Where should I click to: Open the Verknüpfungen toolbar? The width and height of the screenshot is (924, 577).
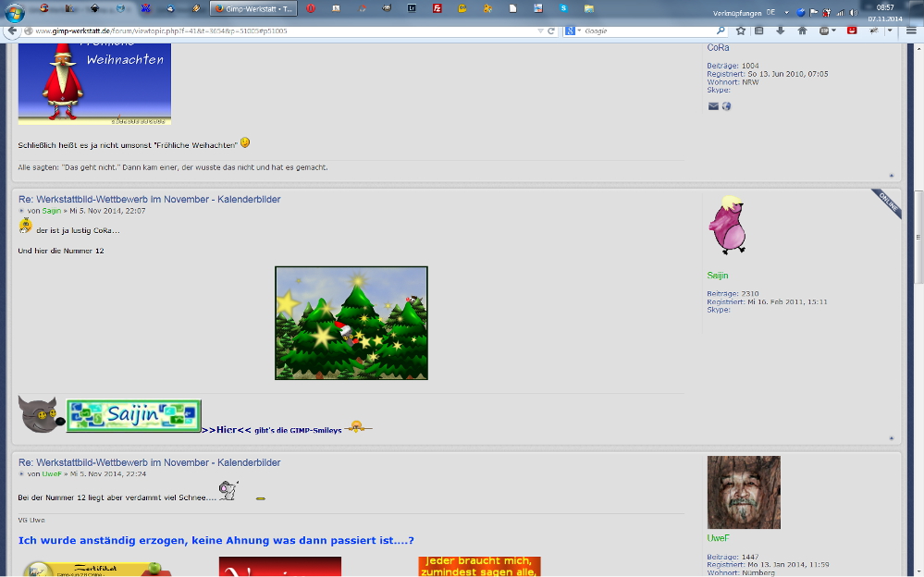coord(736,13)
